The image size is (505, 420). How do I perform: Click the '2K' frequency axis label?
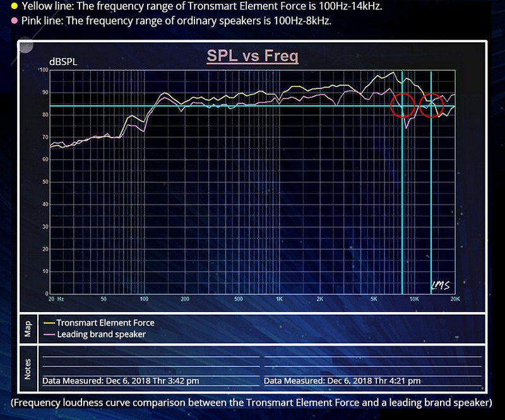pos(320,299)
